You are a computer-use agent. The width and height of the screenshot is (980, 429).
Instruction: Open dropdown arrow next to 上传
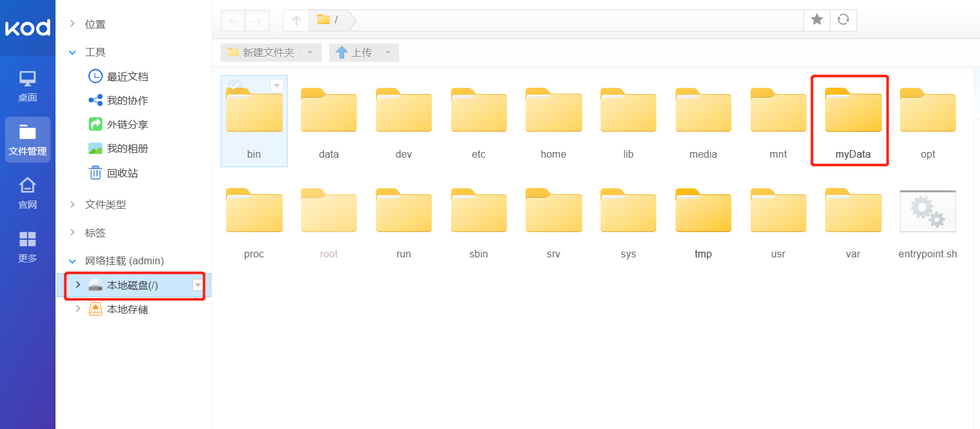388,52
